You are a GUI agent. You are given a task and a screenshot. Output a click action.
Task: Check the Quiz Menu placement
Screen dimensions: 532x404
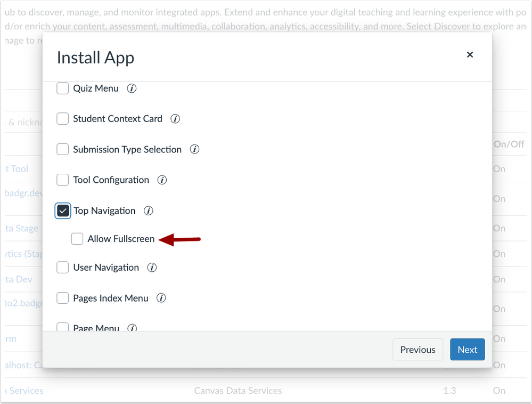pos(63,88)
